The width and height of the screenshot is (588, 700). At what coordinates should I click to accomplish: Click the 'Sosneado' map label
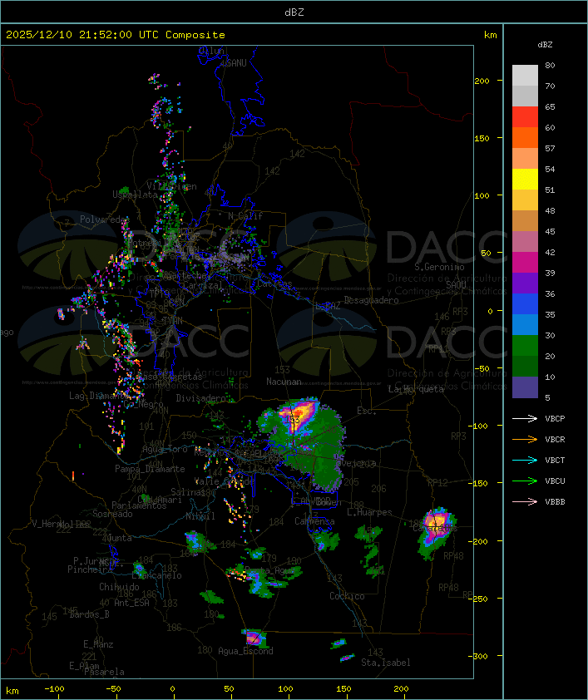(112, 514)
